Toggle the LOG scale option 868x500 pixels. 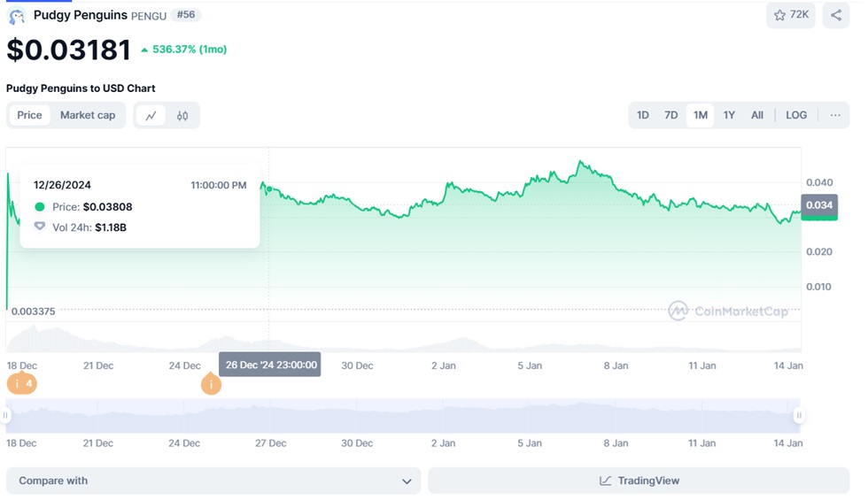pos(796,115)
